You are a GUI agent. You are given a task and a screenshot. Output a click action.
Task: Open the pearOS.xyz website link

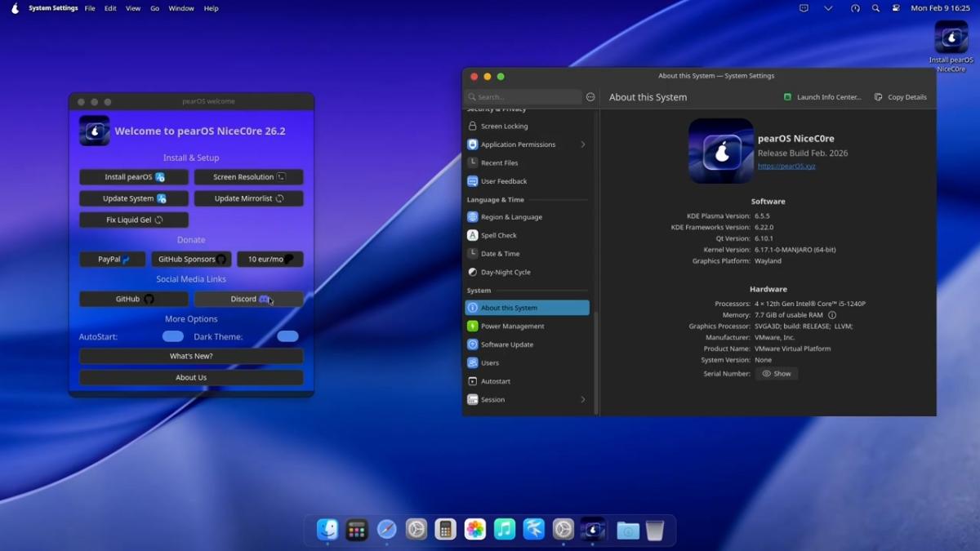point(786,166)
